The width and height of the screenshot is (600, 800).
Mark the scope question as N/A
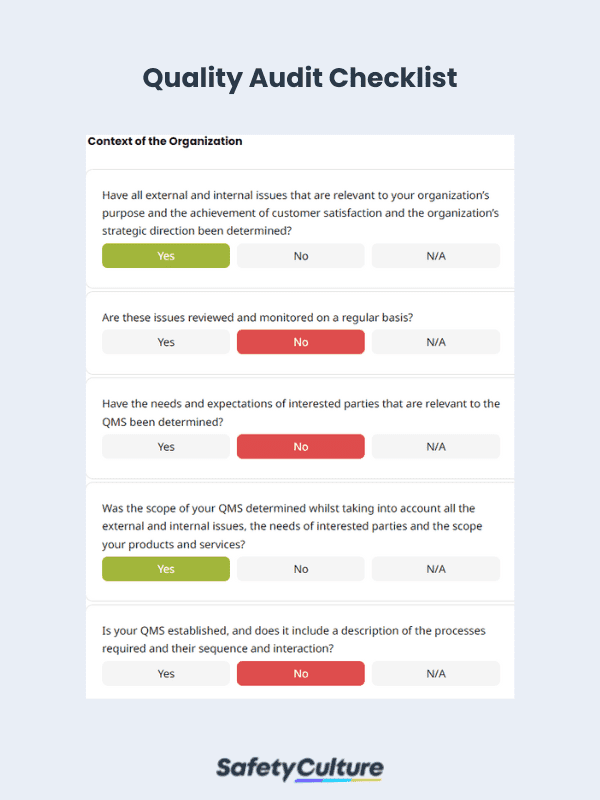point(435,568)
